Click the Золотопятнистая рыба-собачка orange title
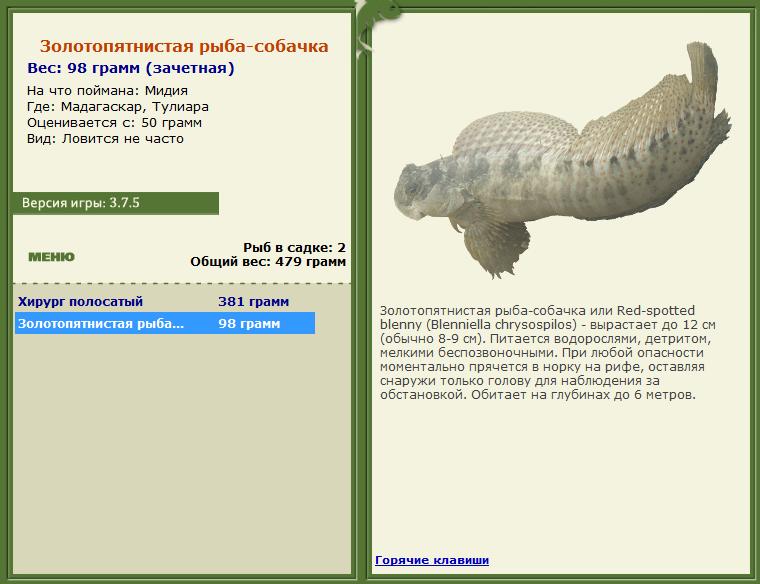The width and height of the screenshot is (760, 584). click(184, 46)
